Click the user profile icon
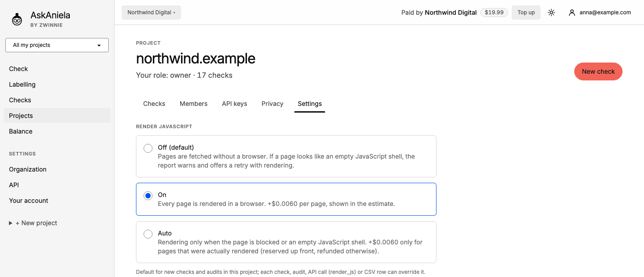 pyautogui.click(x=572, y=13)
